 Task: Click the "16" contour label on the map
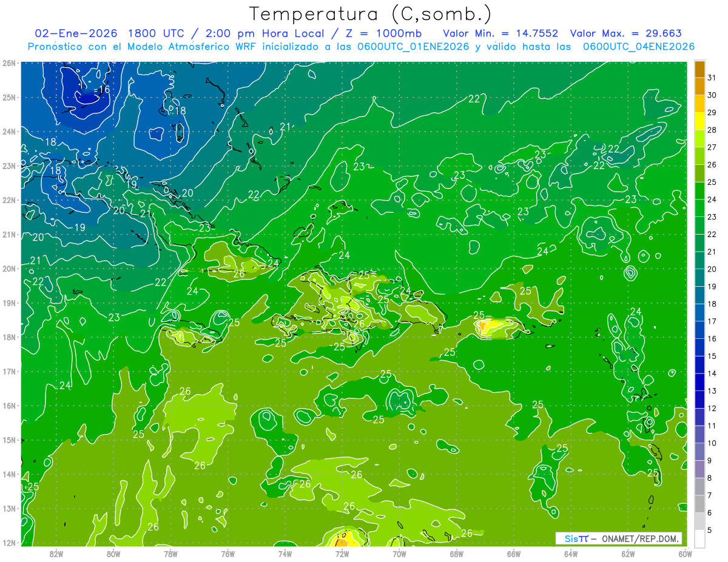104,89
